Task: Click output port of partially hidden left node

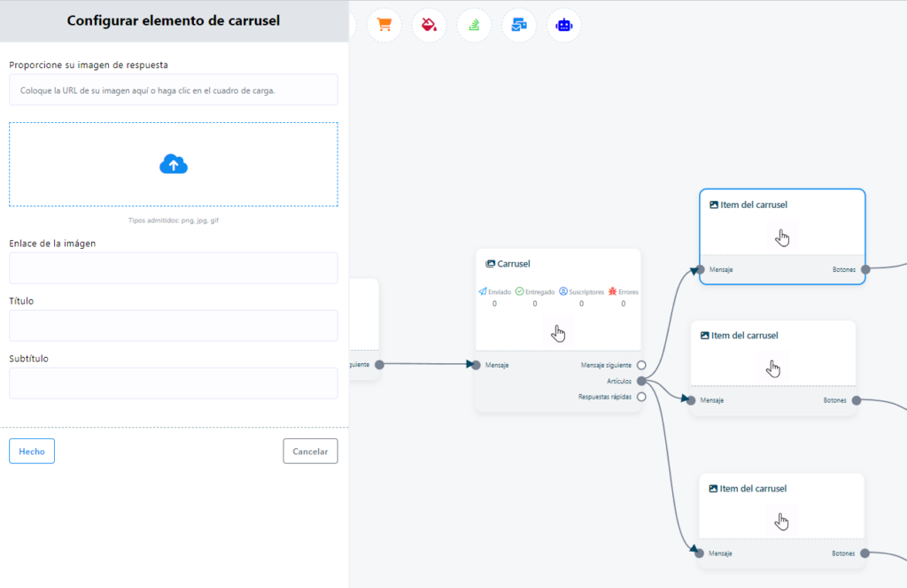Action: (x=379, y=364)
